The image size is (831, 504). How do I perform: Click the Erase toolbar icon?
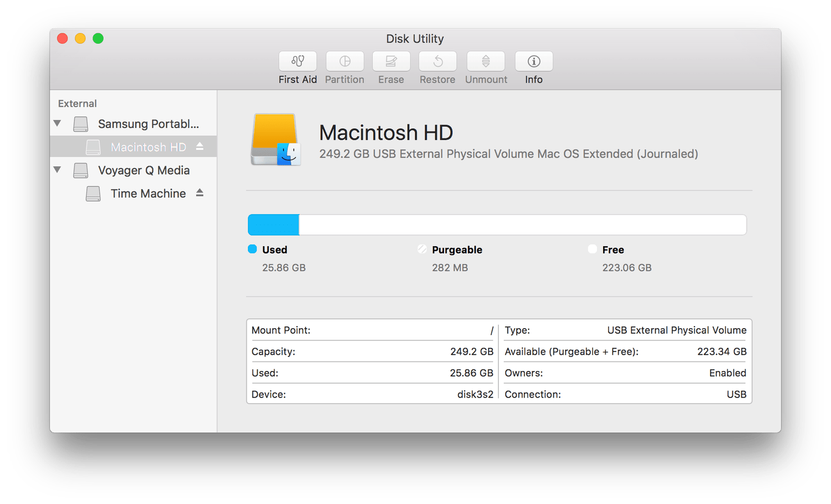391,62
